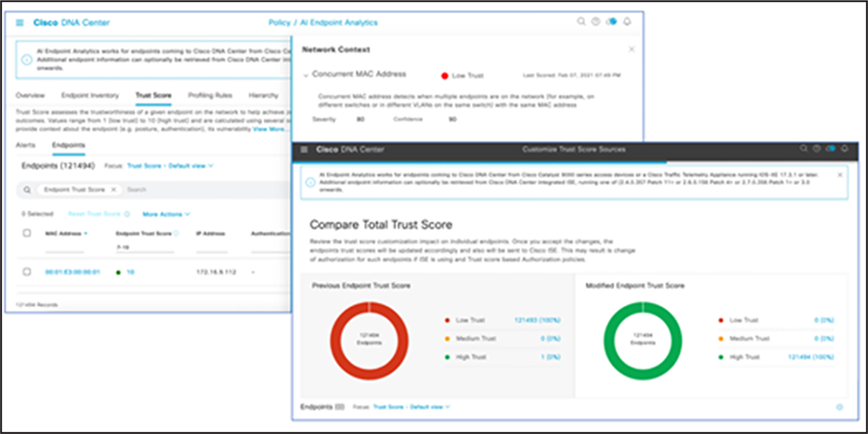Click magnifier icon in endpoint filter bar
868x434 pixels.
[26, 189]
